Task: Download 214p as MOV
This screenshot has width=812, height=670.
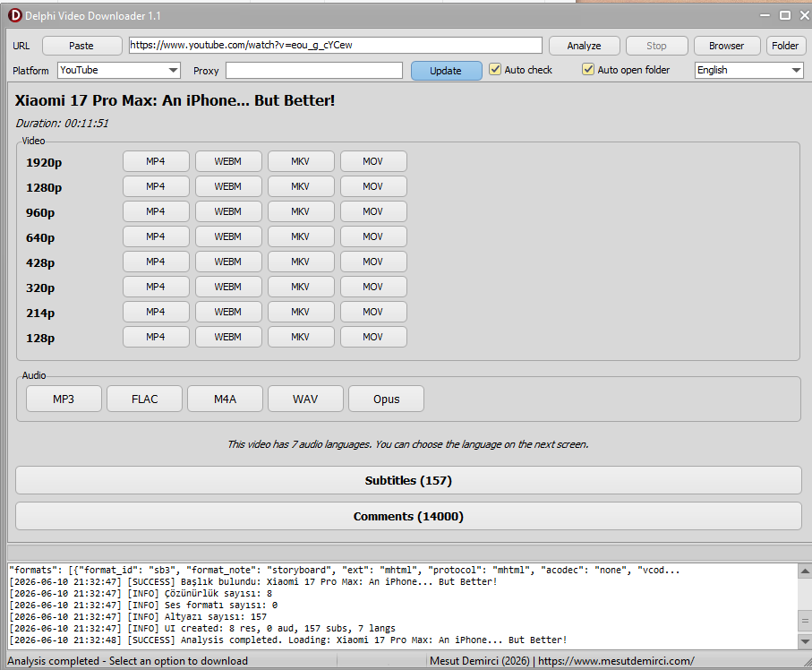Action: (x=373, y=312)
